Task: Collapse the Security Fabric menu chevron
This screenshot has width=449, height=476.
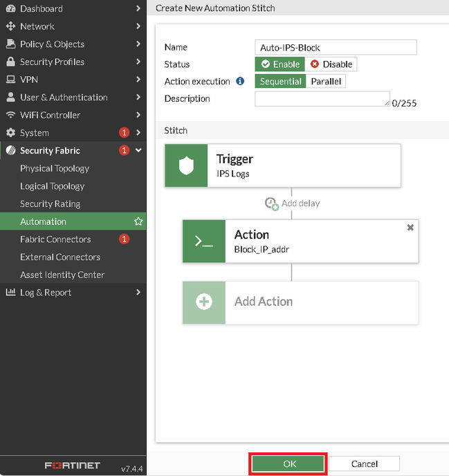Action: coord(138,150)
